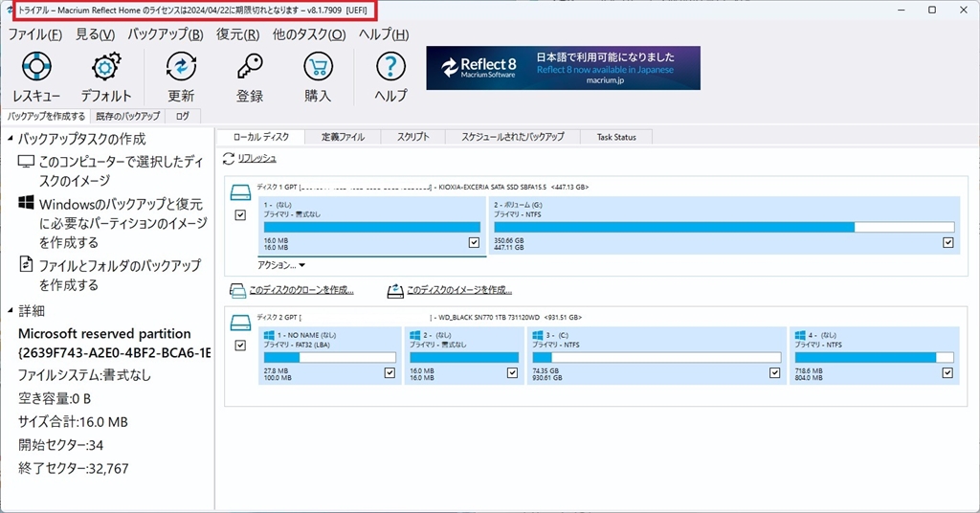Uncheck the (C:) NTFS partition checkbox
The width and height of the screenshot is (980, 513).
pos(775,373)
